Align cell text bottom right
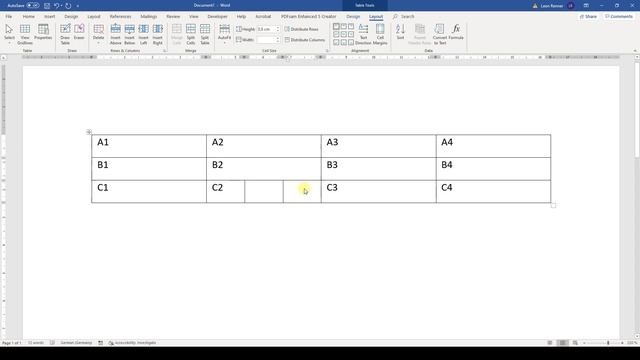This screenshot has height=360, width=640. [351, 42]
